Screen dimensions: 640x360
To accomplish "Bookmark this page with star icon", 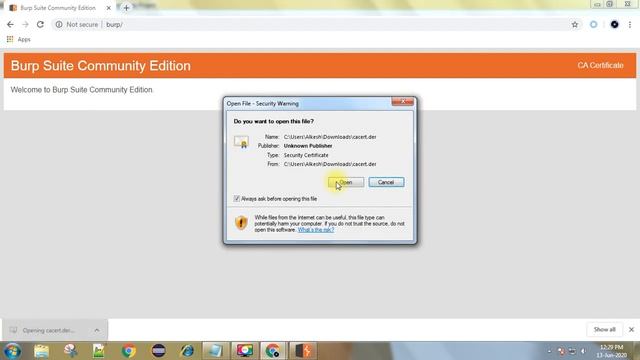I will pos(575,24).
